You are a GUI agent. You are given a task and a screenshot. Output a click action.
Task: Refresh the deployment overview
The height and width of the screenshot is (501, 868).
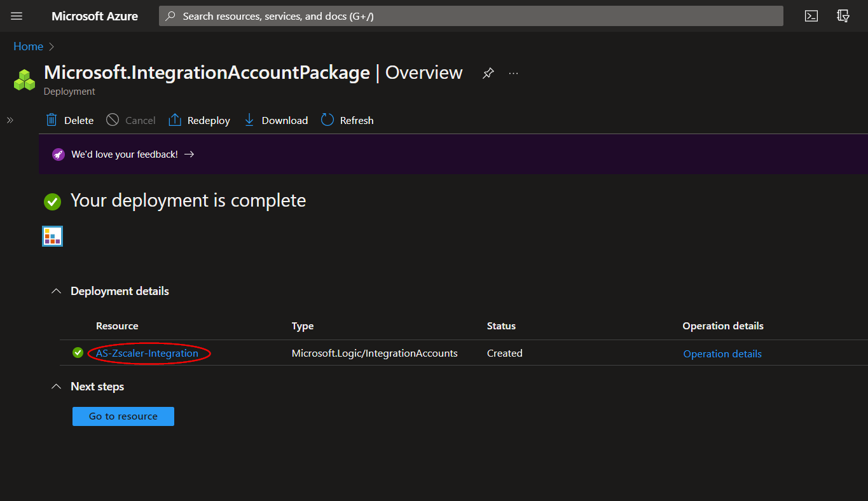click(x=347, y=120)
